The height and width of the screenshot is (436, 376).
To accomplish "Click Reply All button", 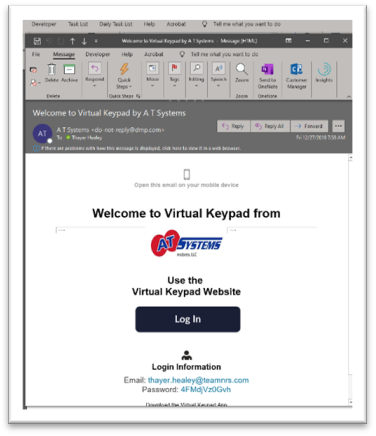I will 270,126.
